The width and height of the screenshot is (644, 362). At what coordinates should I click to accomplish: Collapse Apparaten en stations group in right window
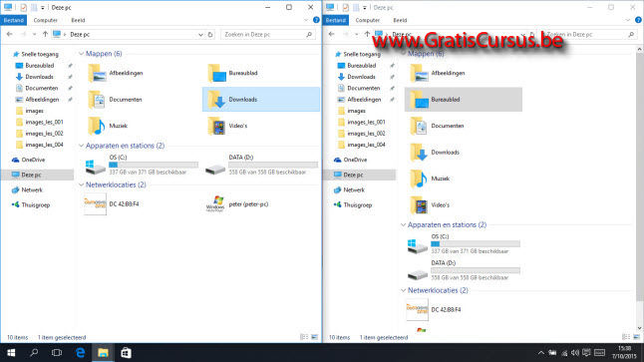point(403,225)
